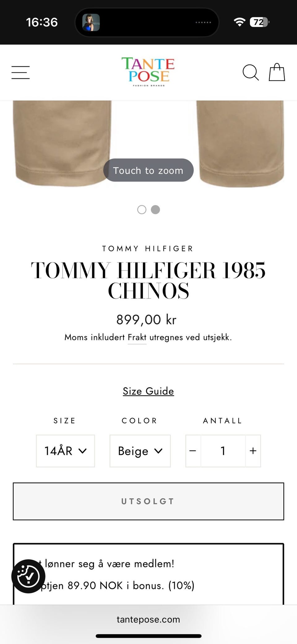
Task: Open the Size Guide link
Action: (148, 391)
